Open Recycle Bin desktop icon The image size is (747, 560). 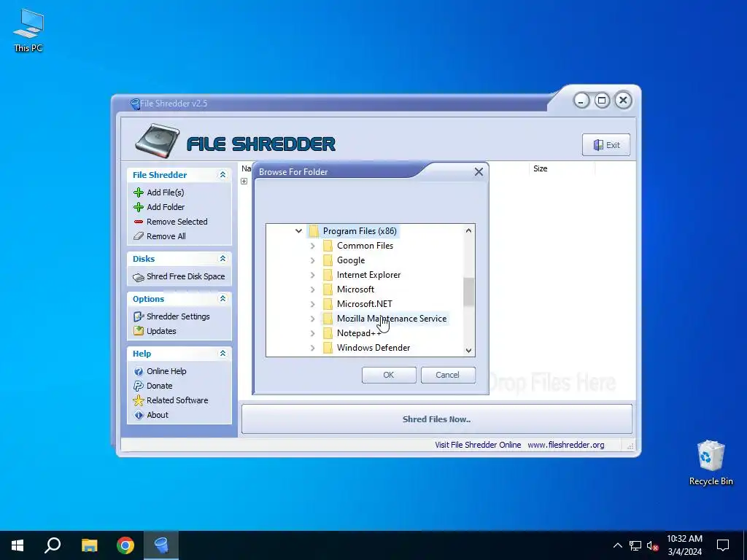711,463
